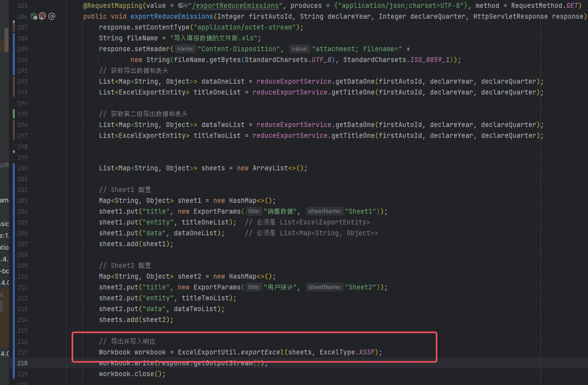Image resolution: width=588 pixels, height=385 pixels.
Task: Click line number 218 in the gutter
Action: coord(23,363)
